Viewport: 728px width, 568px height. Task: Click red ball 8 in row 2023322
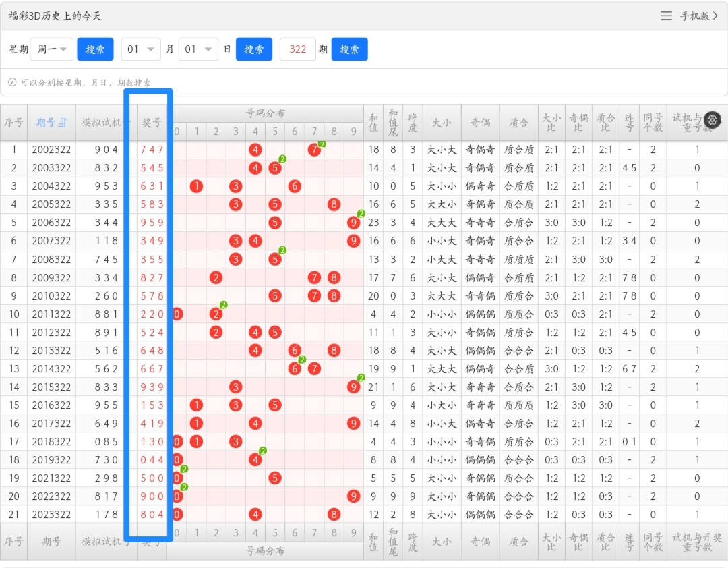334,515
